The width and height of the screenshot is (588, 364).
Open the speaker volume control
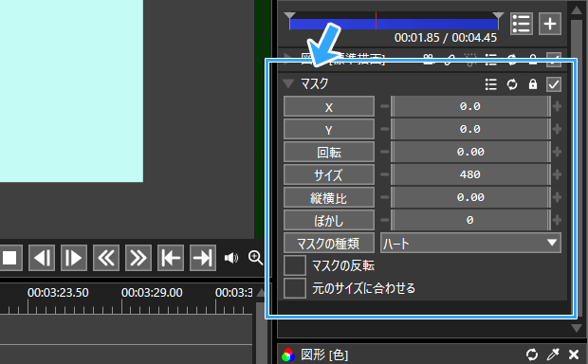(x=231, y=258)
